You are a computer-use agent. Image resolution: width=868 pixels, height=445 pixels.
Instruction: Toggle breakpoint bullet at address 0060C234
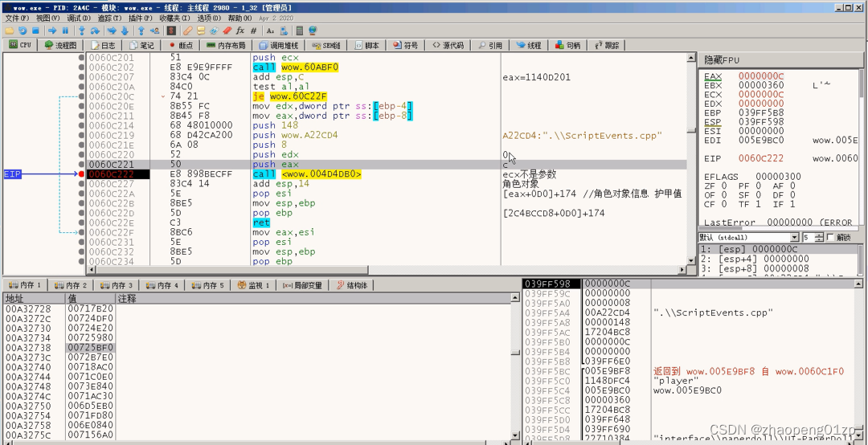coord(81,261)
